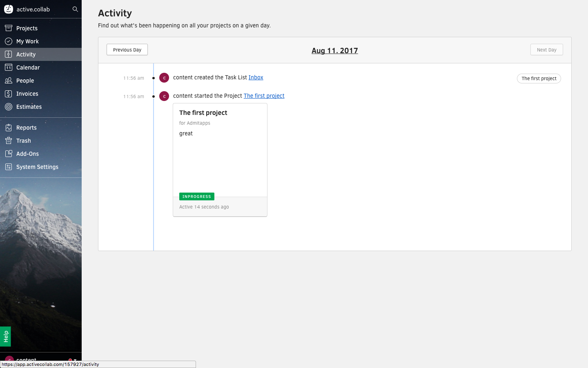Go to the Previous Day
588x368 pixels.
point(127,49)
